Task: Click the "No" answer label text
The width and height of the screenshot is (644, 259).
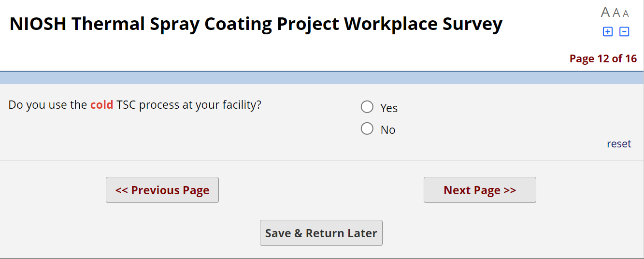Action: tap(388, 130)
